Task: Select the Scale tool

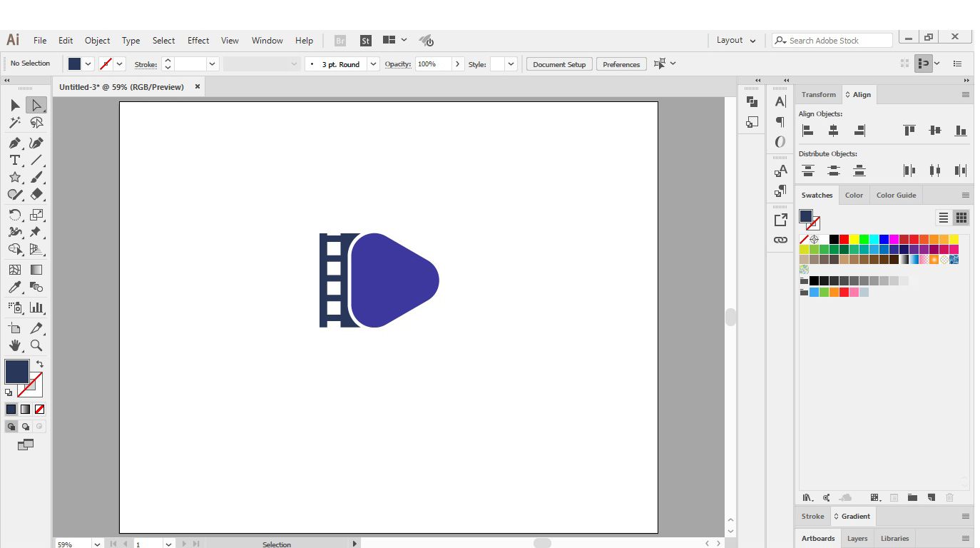Action: (x=36, y=214)
